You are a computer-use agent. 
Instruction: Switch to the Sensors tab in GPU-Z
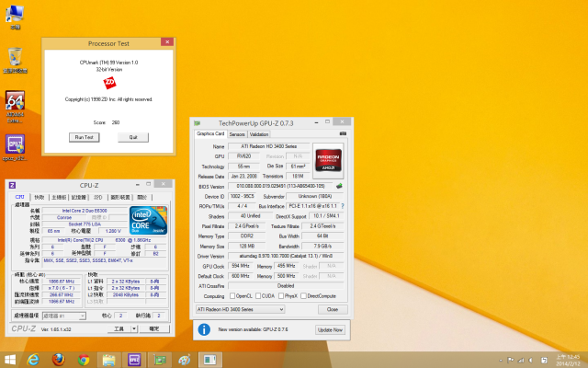click(x=237, y=134)
